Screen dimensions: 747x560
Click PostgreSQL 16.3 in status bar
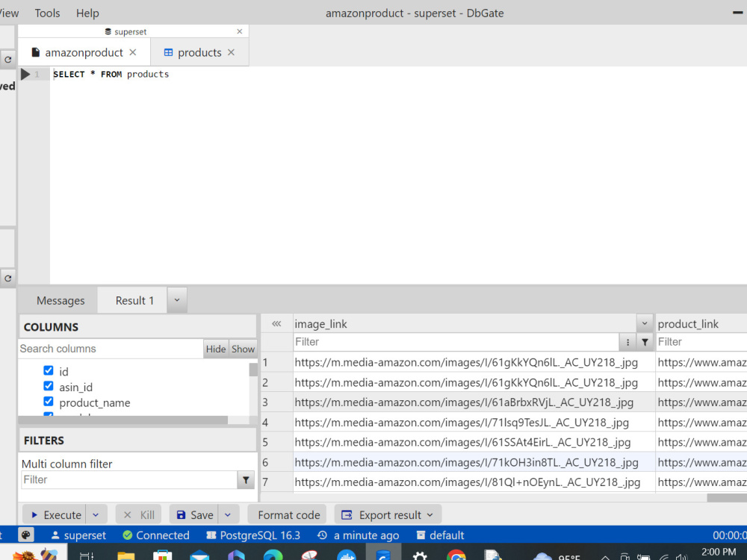pos(253,535)
